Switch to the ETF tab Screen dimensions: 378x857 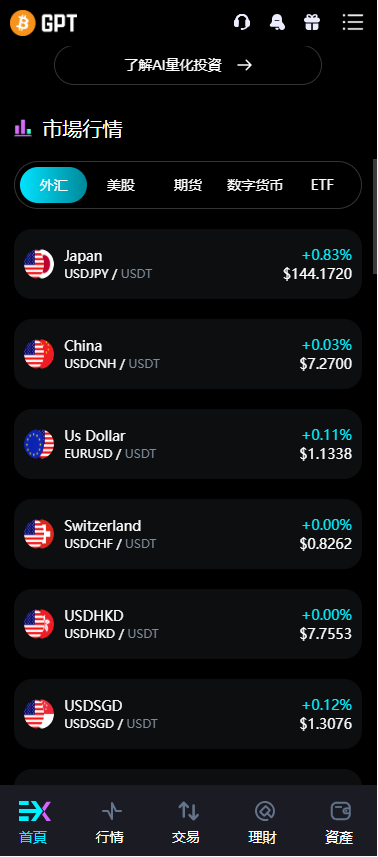322,185
